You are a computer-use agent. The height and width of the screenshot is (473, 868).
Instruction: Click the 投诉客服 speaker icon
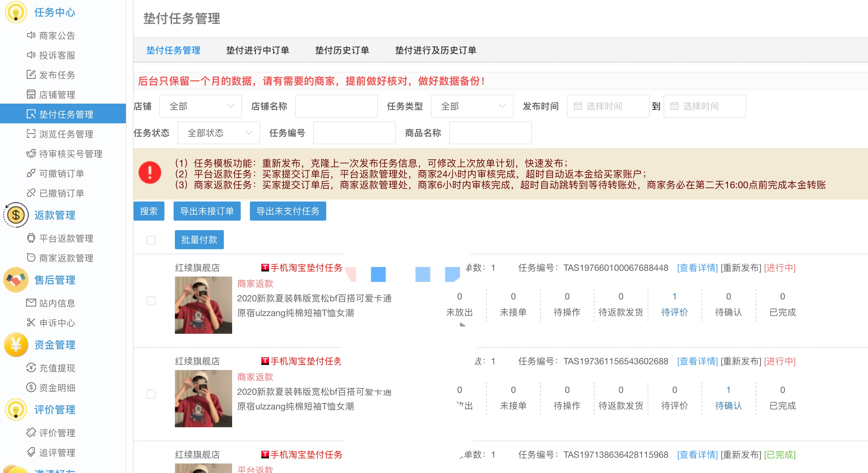click(31, 55)
